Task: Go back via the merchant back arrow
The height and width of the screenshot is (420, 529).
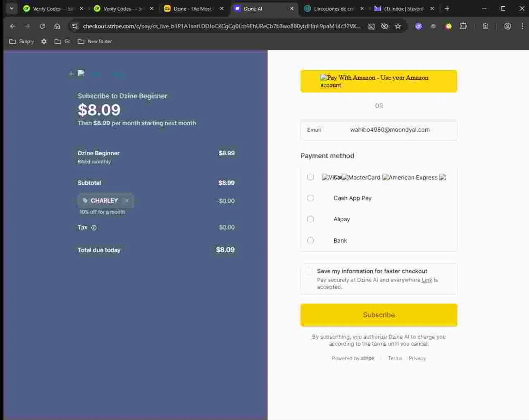Action: click(x=72, y=73)
